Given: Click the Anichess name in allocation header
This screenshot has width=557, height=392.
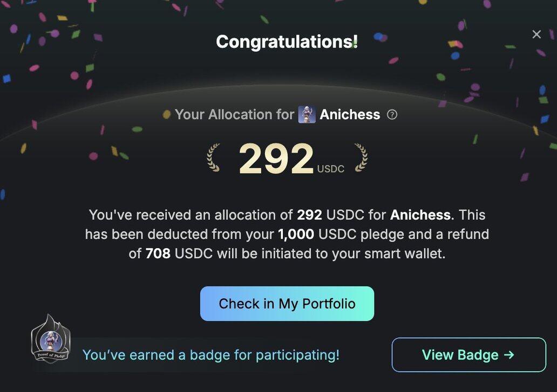Looking at the screenshot, I should pyautogui.click(x=350, y=114).
